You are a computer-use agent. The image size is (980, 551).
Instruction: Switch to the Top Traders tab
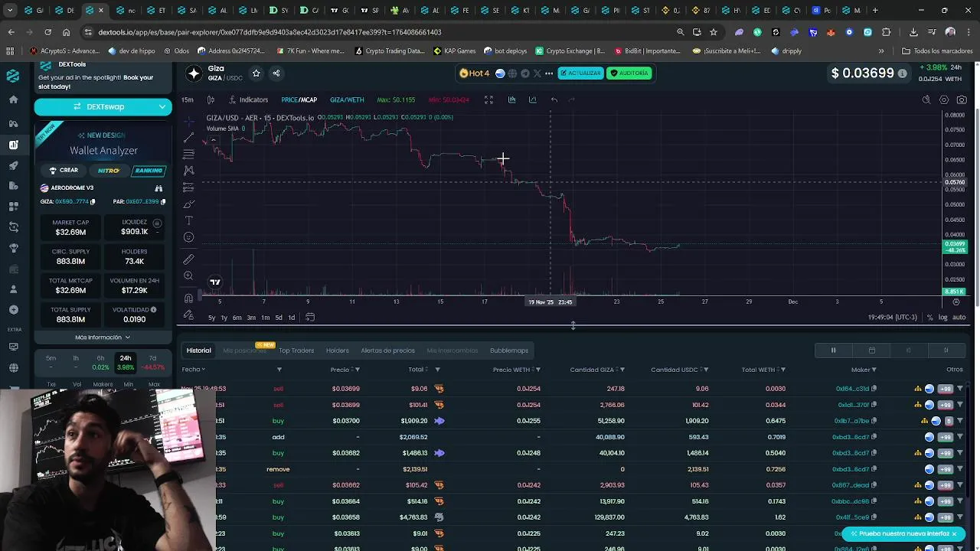point(296,350)
